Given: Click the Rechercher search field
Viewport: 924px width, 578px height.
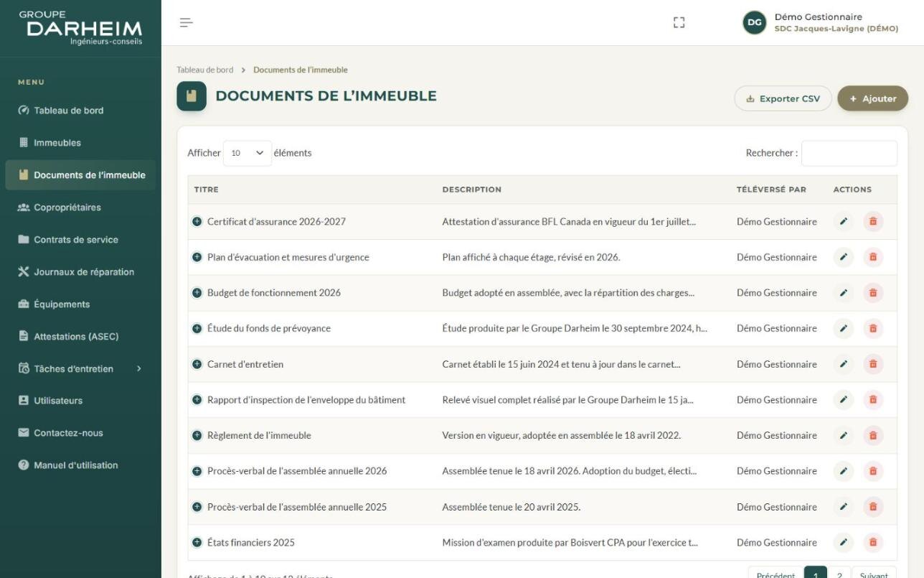Looking at the screenshot, I should tap(849, 153).
